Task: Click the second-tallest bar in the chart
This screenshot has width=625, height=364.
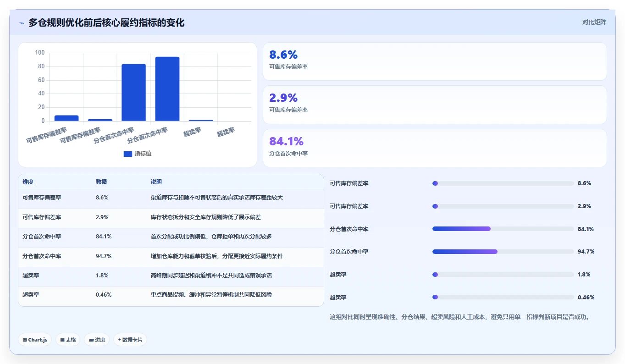Action: [x=133, y=93]
